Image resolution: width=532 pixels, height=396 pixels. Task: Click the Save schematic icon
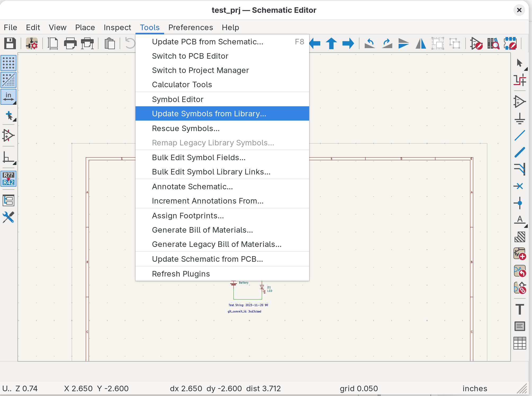pyautogui.click(x=10, y=43)
